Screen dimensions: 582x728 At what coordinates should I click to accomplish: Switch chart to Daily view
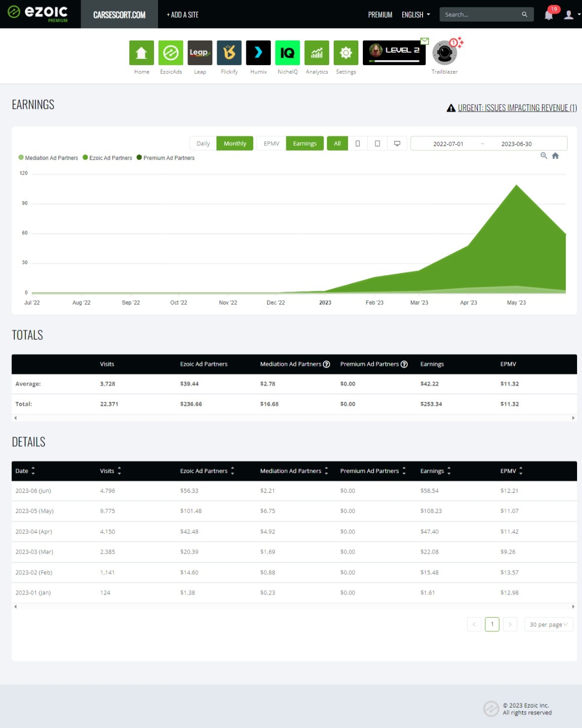click(x=203, y=144)
